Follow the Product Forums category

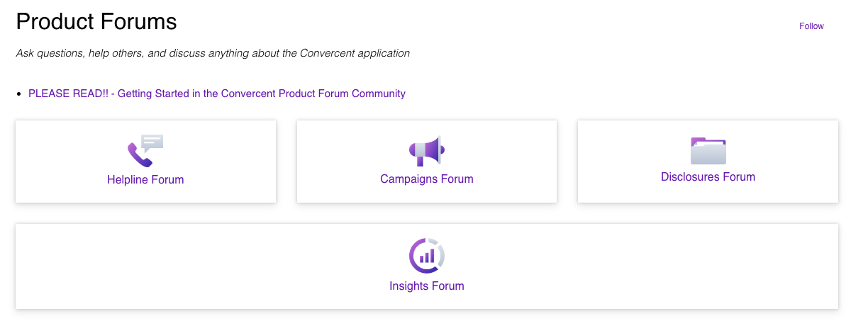[811, 26]
